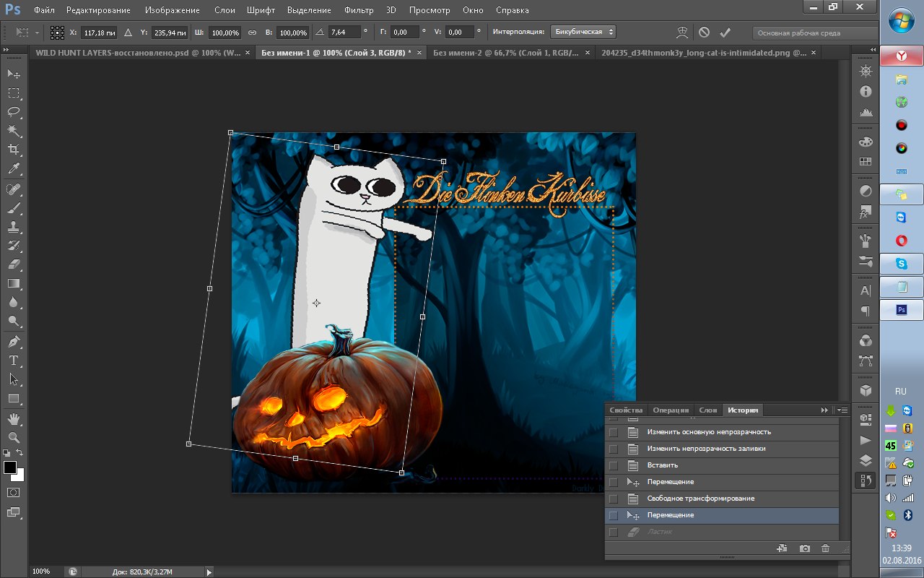
Task: Select the Dodge tool
Action: tap(14, 321)
